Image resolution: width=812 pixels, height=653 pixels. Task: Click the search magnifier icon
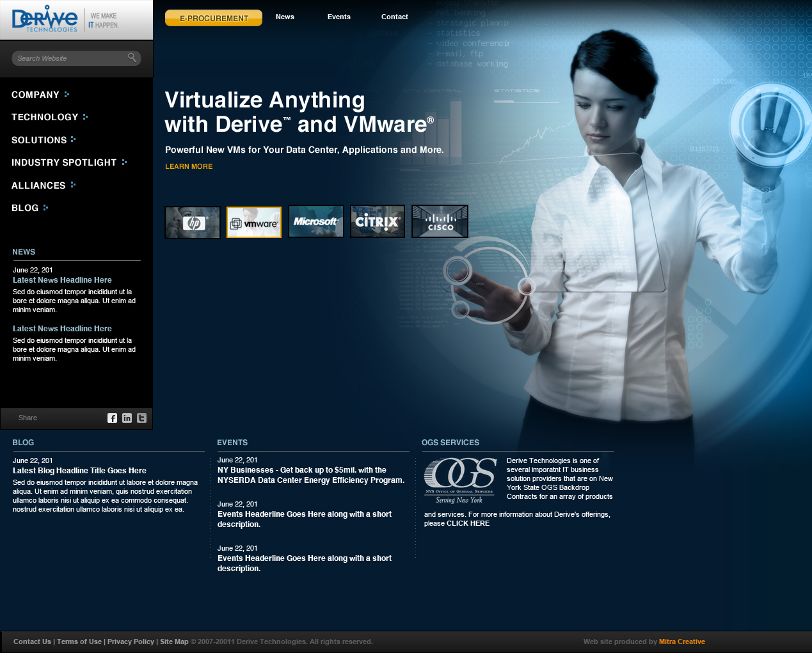click(132, 58)
